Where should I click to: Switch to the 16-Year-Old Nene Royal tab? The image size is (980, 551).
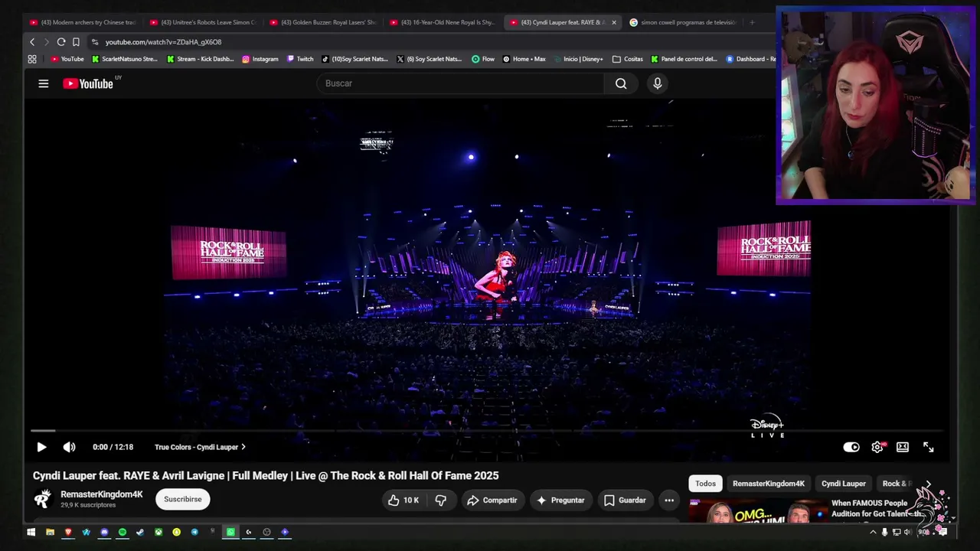pyautogui.click(x=443, y=22)
